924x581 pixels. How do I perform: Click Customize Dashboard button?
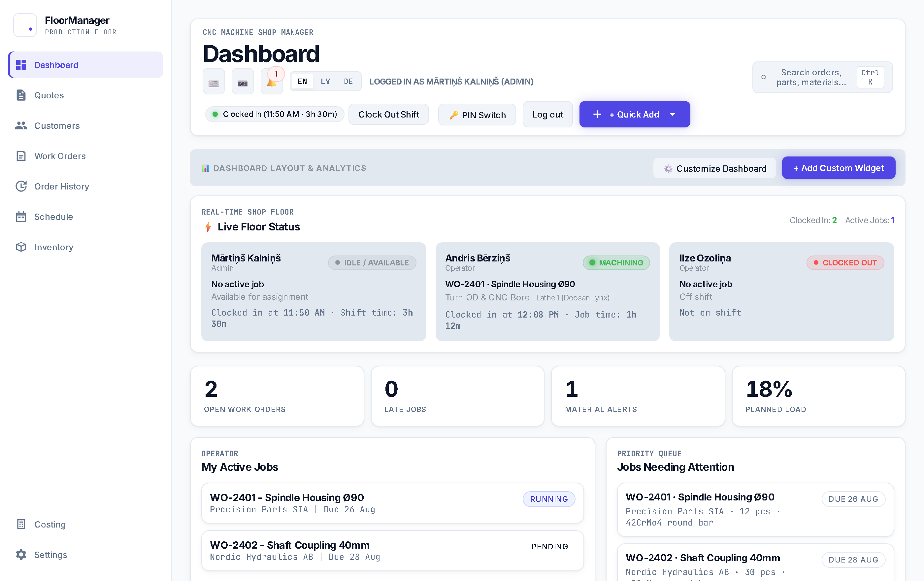point(714,168)
